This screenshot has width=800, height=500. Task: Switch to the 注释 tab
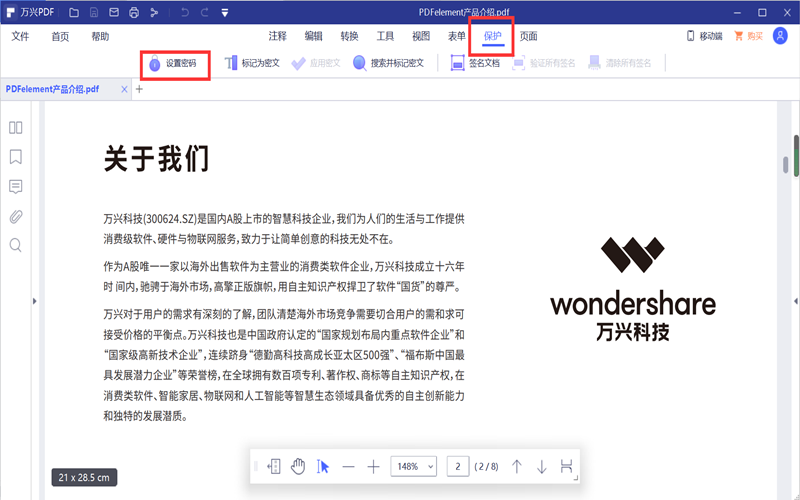coord(277,36)
